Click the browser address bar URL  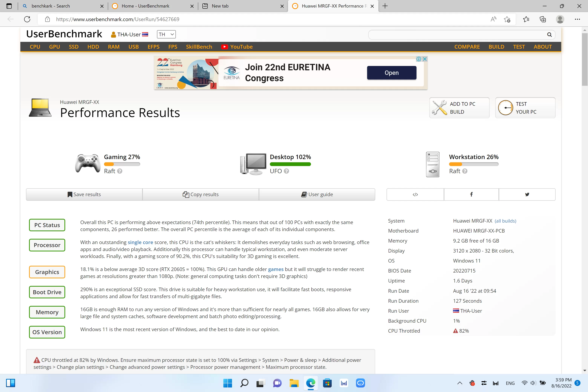click(x=117, y=19)
